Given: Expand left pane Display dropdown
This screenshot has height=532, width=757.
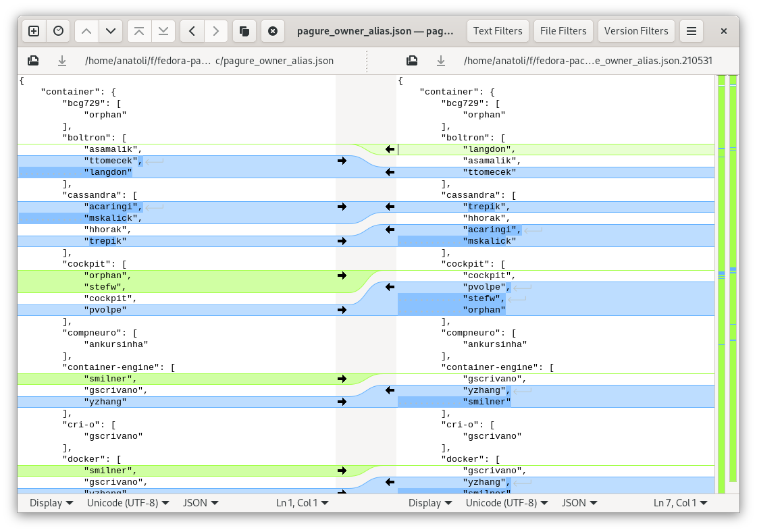Looking at the screenshot, I should click(51, 503).
